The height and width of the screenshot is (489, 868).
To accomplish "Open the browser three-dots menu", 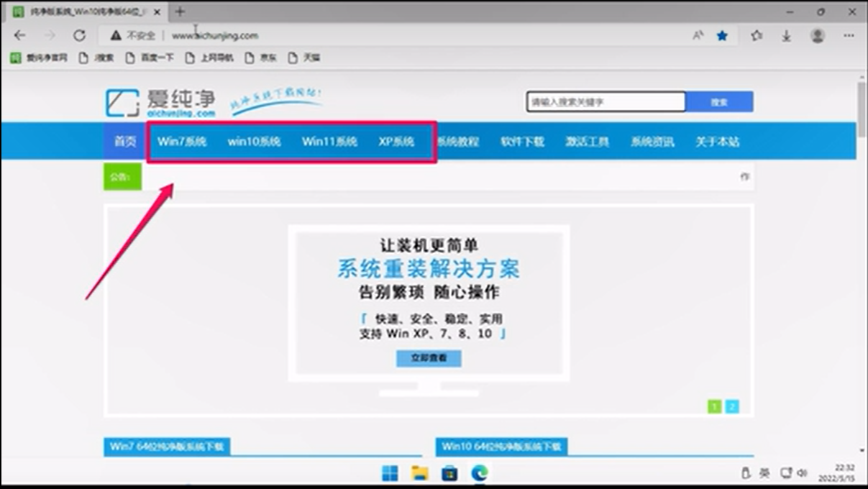I will [849, 35].
